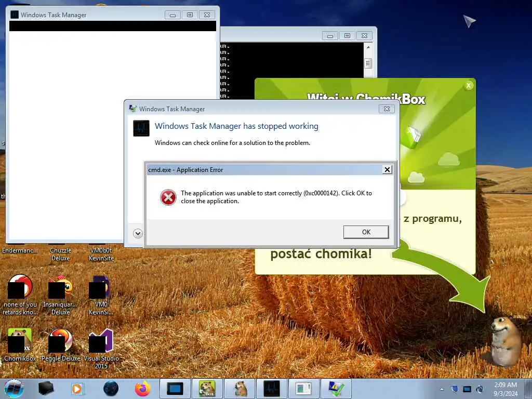Close the console window behind the dialogs
The width and height of the screenshot is (532, 399).
(x=364, y=36)
